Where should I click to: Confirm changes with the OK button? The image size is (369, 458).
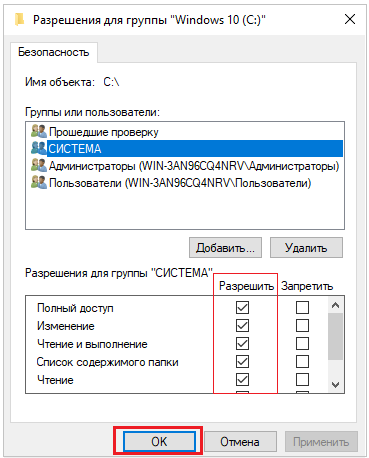(159, 442)
